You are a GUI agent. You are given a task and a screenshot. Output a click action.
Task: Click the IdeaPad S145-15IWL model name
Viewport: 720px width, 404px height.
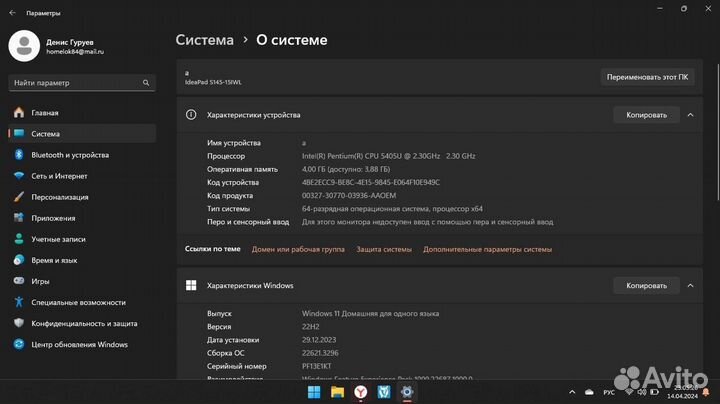pyautogui.click(x=213, y=82)
